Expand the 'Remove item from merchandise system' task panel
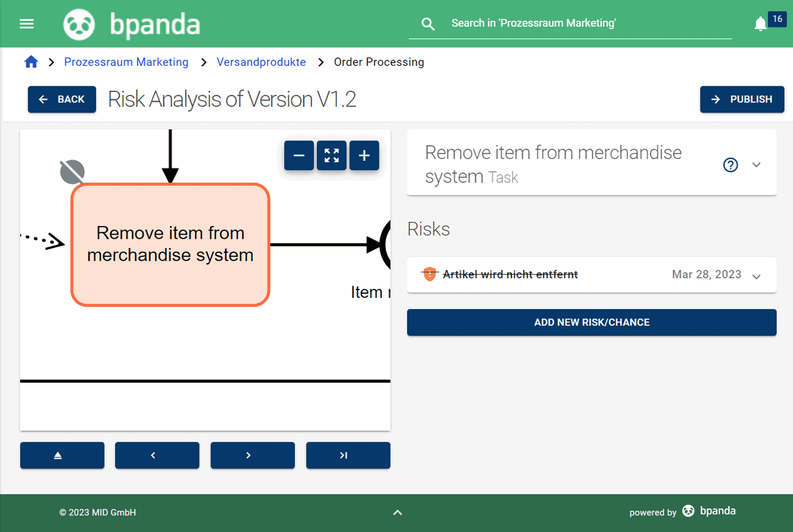Viewport: 793px width, 532px height. tap(756, 165)
